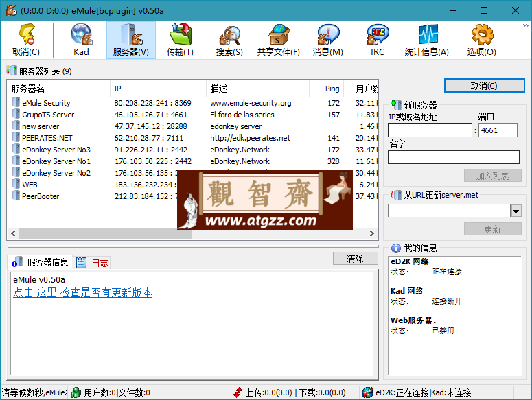Image resolution: width=532 pixels, height=400 pixels.
Task: Click the IP 62.210.28.77 : 7111 cell
Action: [148, 138]
